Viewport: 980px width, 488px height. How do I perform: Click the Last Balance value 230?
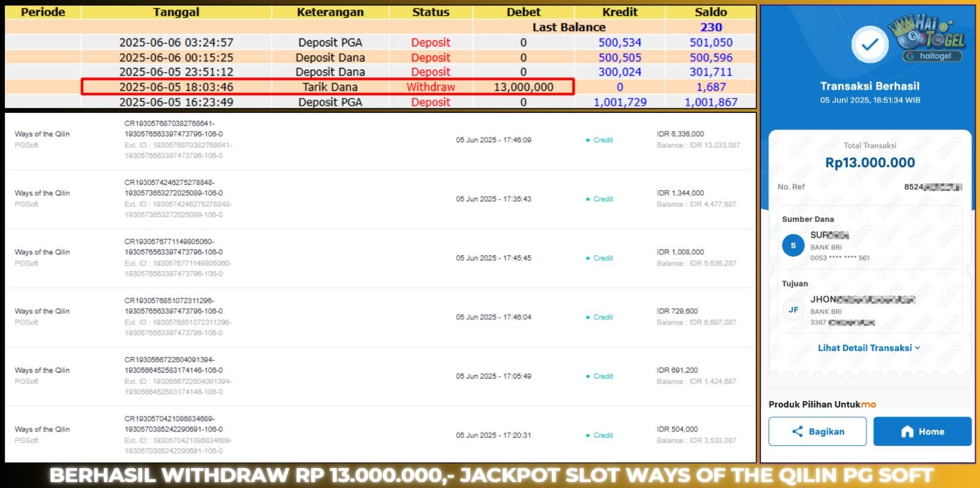711,27
